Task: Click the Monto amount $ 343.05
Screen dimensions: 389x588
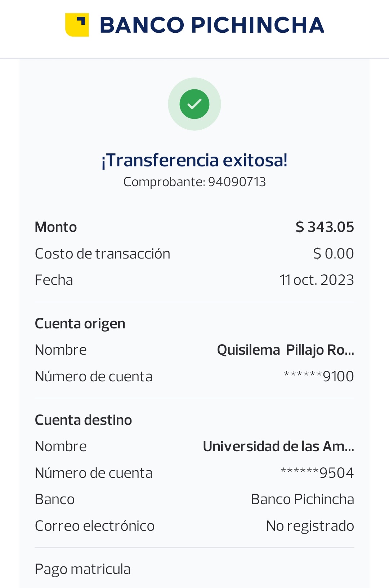Action: point(325,227)
